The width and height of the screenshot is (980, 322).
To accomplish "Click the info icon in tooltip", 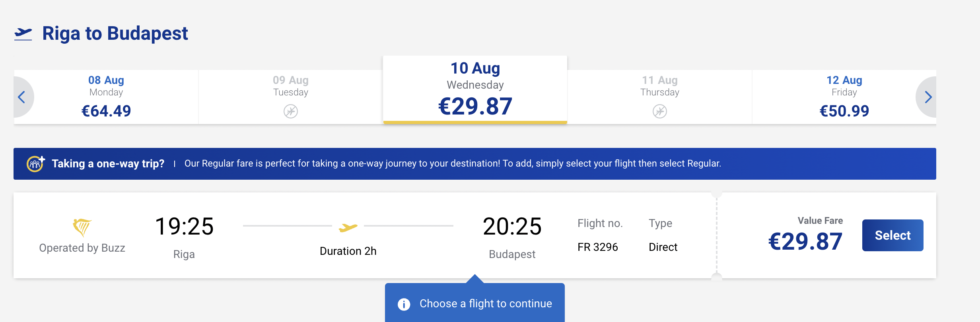I will [404, 304].
